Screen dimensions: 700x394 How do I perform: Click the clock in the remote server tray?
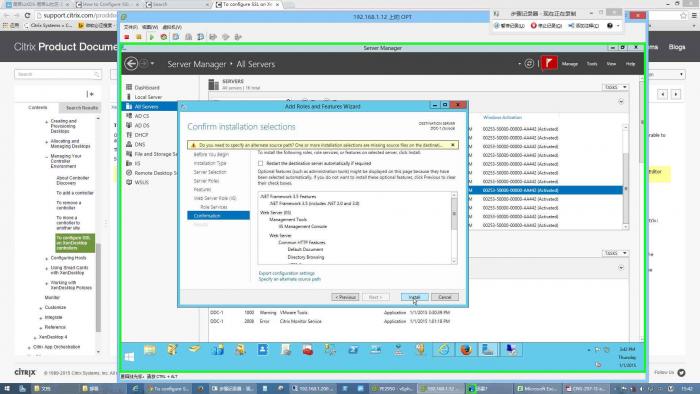(x=627, y=357)
